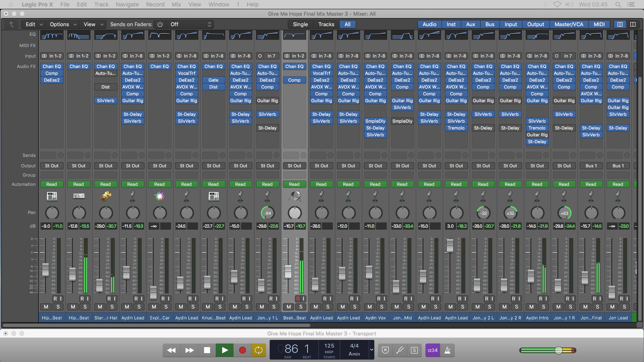The width and height of the screenshot is (644, 362).
Task: Start playback with the green Play button
Action: (225, 350)
